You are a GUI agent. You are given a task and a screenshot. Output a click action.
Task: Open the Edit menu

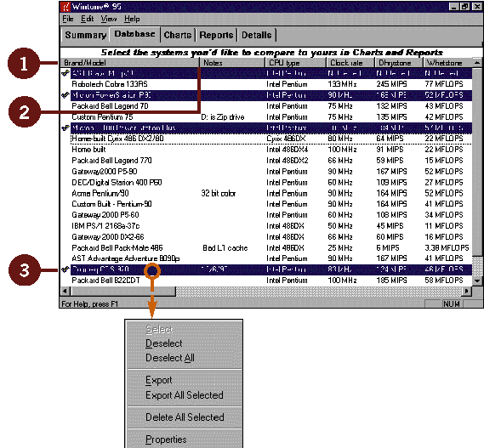point(87,20)
